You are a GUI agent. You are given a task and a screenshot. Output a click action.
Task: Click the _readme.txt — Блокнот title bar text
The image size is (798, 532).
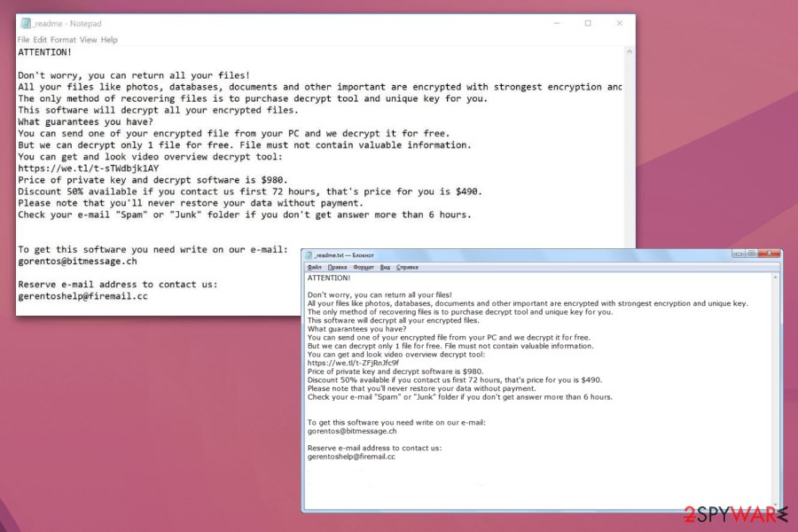pos(344,255)
